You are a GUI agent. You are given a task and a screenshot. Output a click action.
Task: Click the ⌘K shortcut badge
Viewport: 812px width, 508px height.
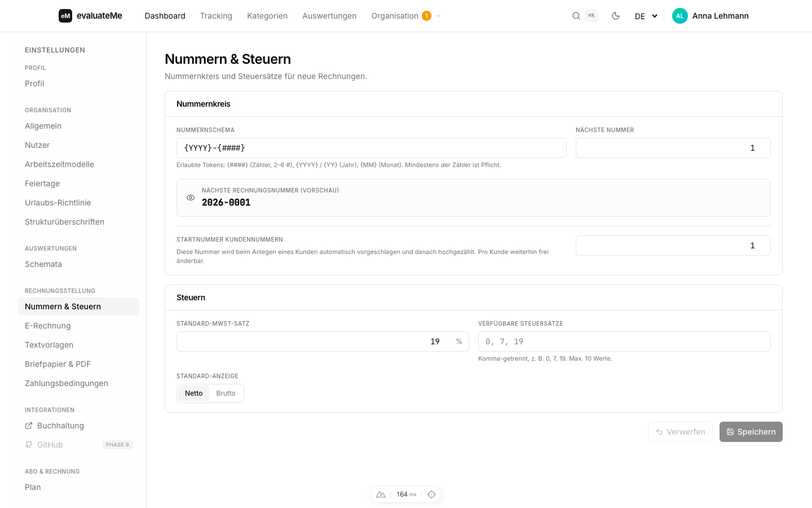[591, 16]
